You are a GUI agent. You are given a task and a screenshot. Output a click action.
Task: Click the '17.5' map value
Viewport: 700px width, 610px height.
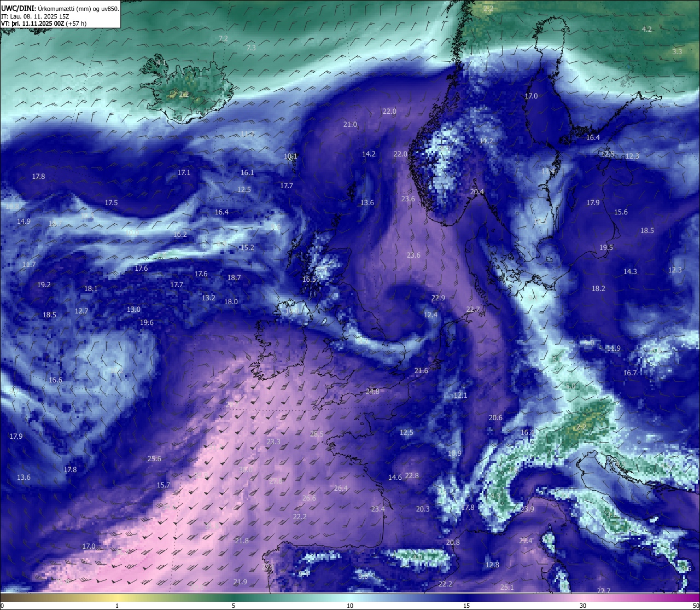pos(111,202)
